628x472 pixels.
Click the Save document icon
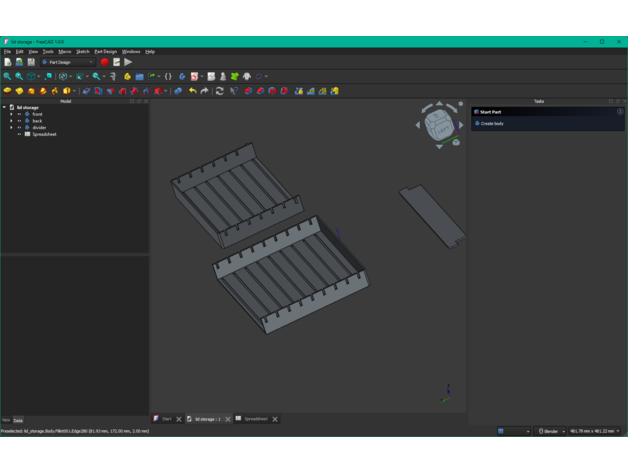coord(31,62)
